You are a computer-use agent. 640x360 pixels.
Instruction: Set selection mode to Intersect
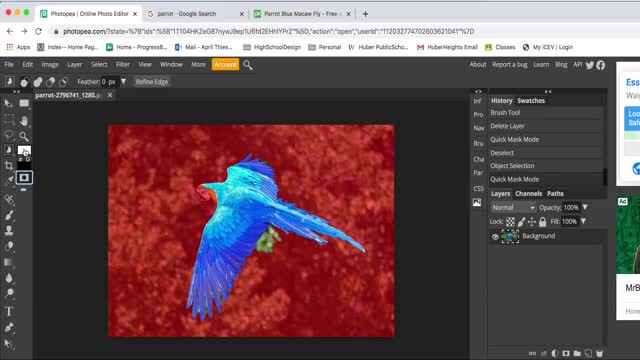pyautogui.click(x=63, y=82)
